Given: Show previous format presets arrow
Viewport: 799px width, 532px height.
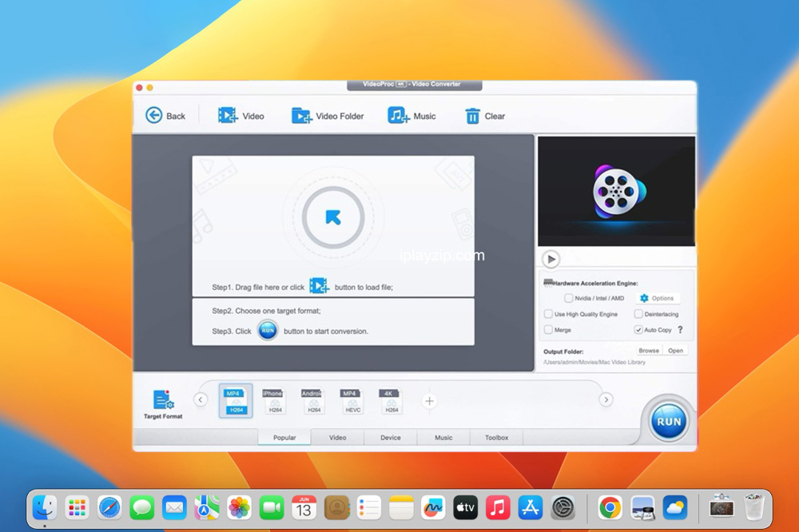Looking at the screenshot, I should (x=201, y=399).
